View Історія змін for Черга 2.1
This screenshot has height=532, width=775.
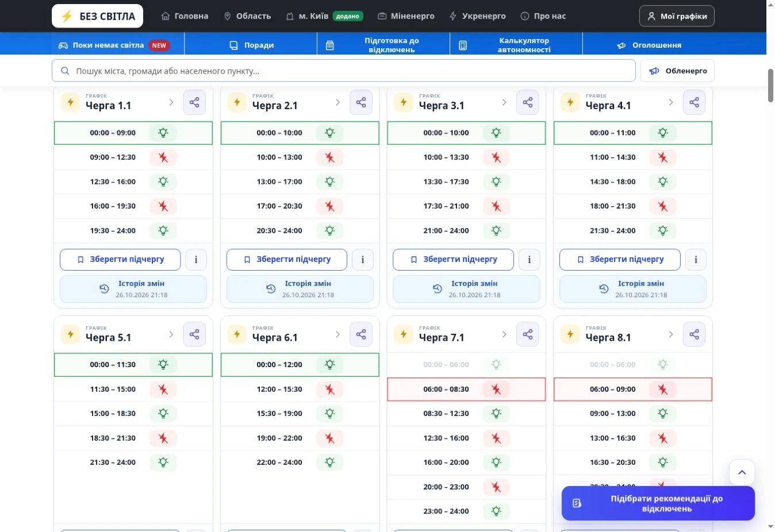[x=300, y=289]
